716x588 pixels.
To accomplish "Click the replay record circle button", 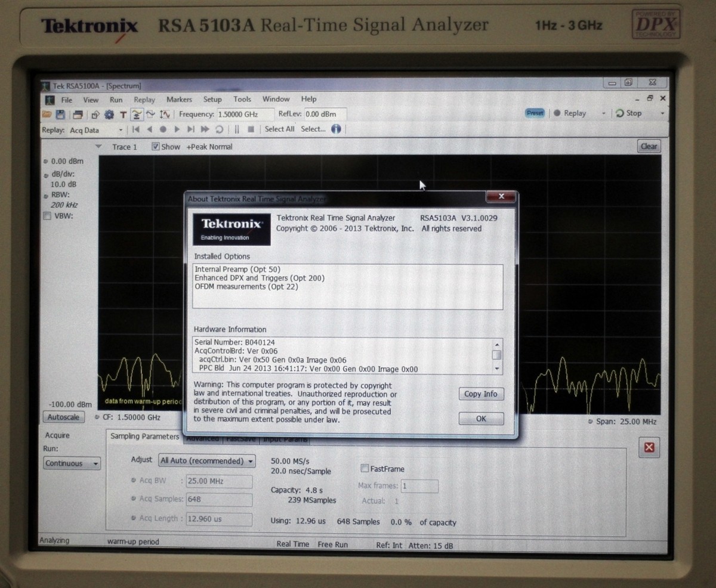I will (x=163, y=129).
